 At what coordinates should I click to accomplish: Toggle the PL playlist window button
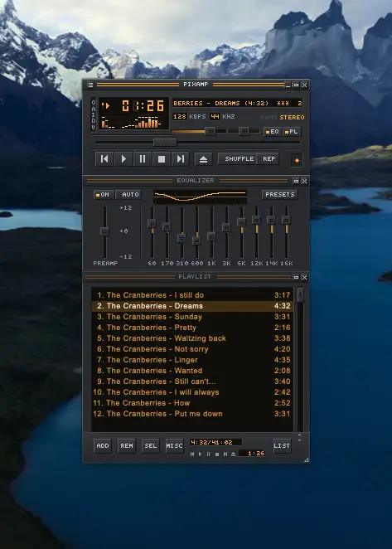[x=292, y=132]
